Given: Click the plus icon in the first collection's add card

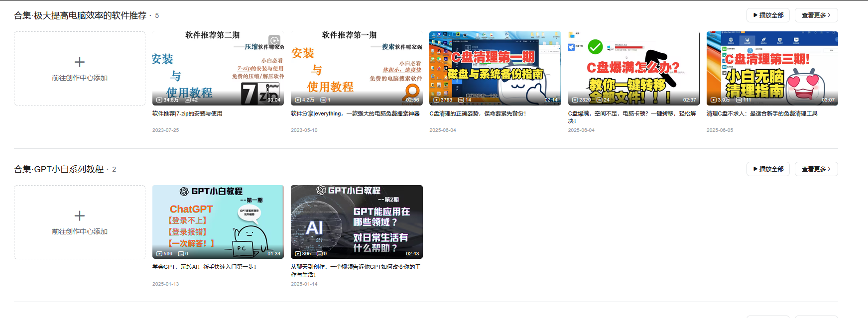Looking at the screenshot, I should pyautogui.click(x=80, y=62).
